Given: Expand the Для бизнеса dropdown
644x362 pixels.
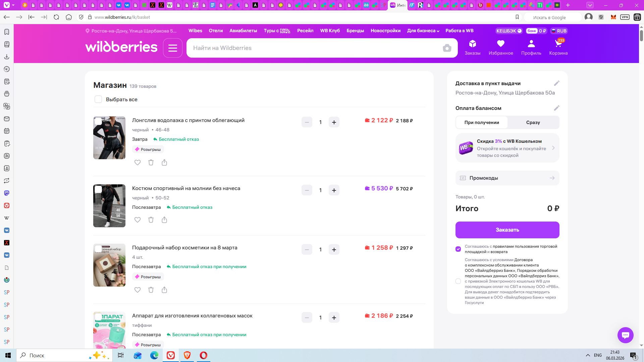Looking at the screenshot, I should click(423, 31).
